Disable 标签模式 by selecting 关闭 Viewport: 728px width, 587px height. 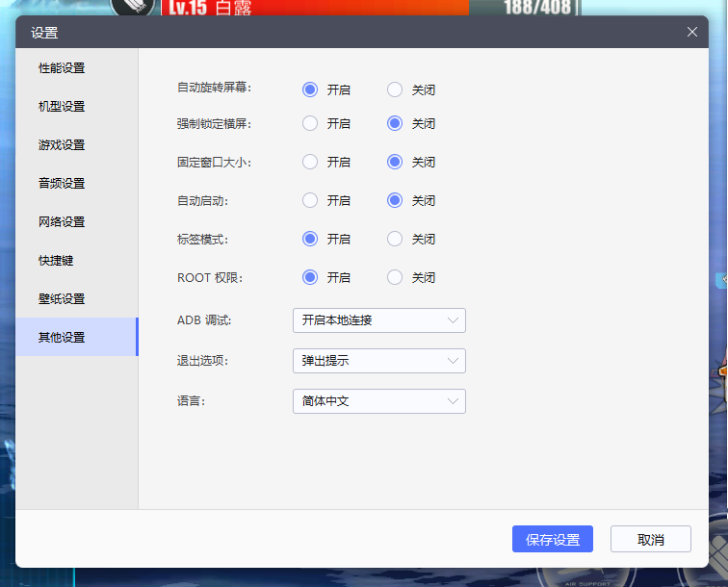(x=395, y=239)
